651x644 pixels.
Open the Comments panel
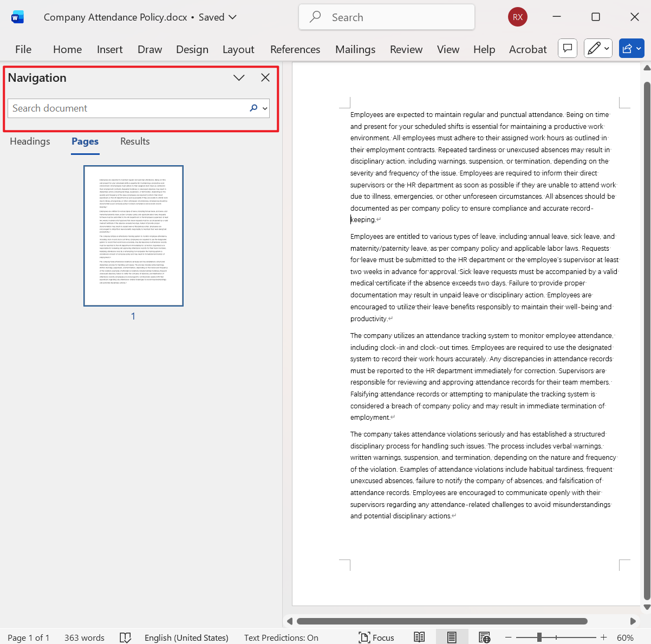coord(567,48)
